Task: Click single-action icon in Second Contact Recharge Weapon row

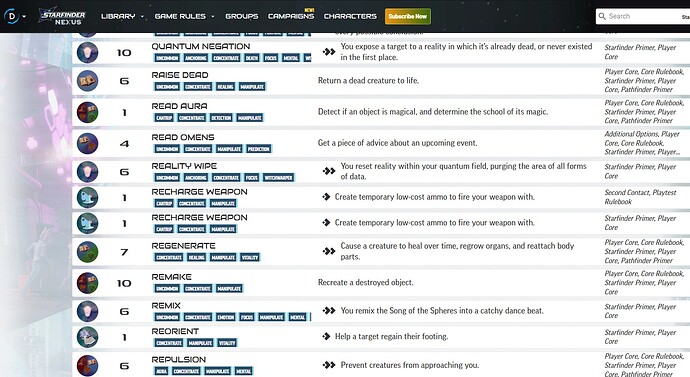Action: pyautogui.click(x=326, y=197)
